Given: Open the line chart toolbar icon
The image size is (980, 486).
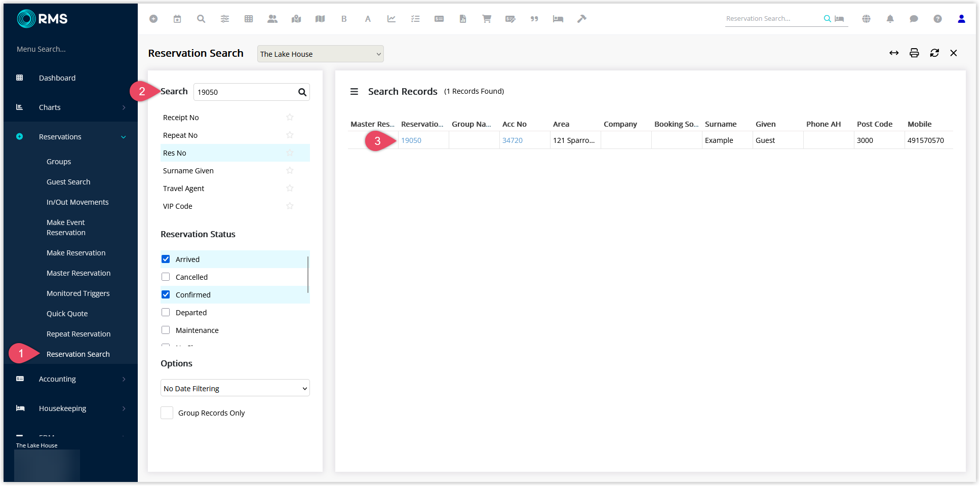Looking at the screenshot, I should (x=391, y=19).
